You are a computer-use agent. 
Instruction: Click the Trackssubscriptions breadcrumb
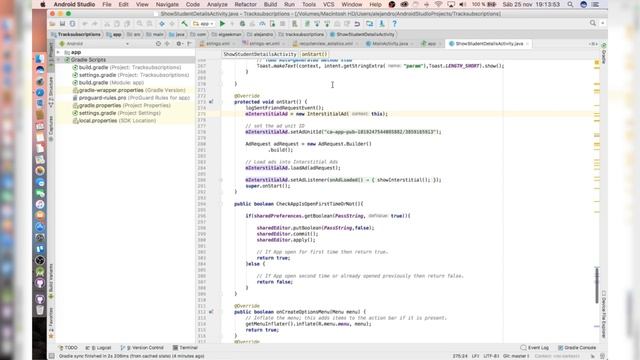tap(76, 34)
